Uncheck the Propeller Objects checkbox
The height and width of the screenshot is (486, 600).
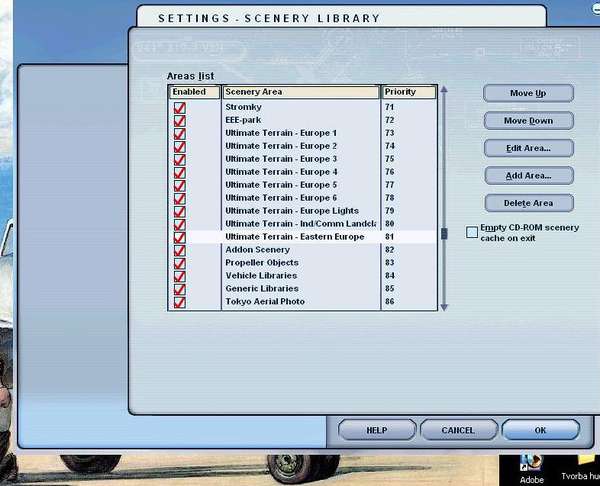coord(179,264)
